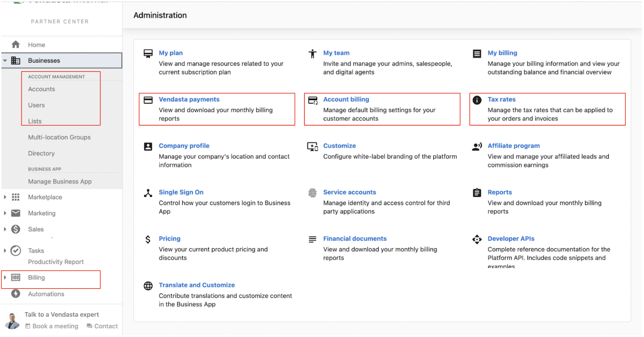
Task: Click the Tax rates info icon
Action: (x=477, y=100)
